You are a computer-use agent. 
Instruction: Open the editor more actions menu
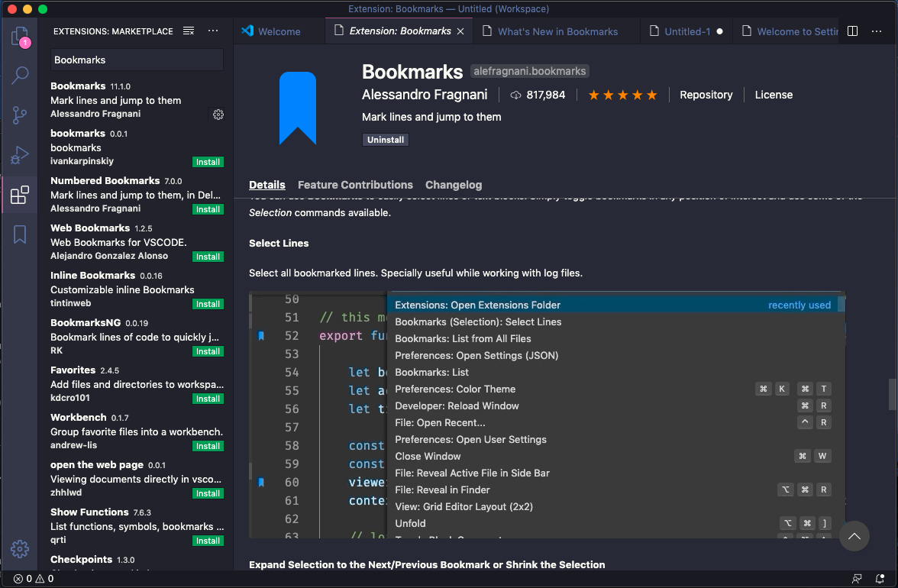pos(877,31)
